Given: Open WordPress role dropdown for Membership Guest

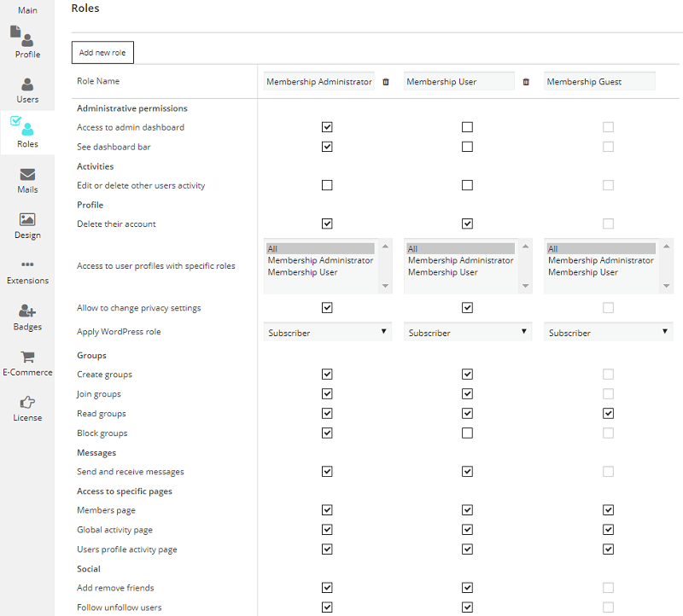Looking at the screenshot, I should (609, 332).
